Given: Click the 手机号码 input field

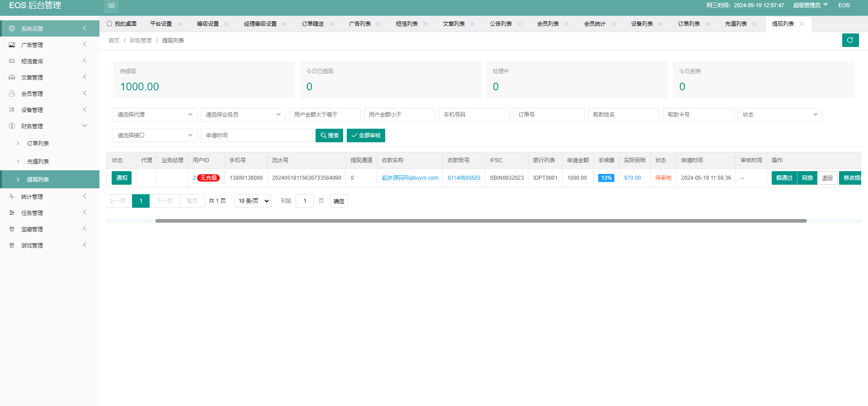Looking at the screenshot, I should 474,115.
